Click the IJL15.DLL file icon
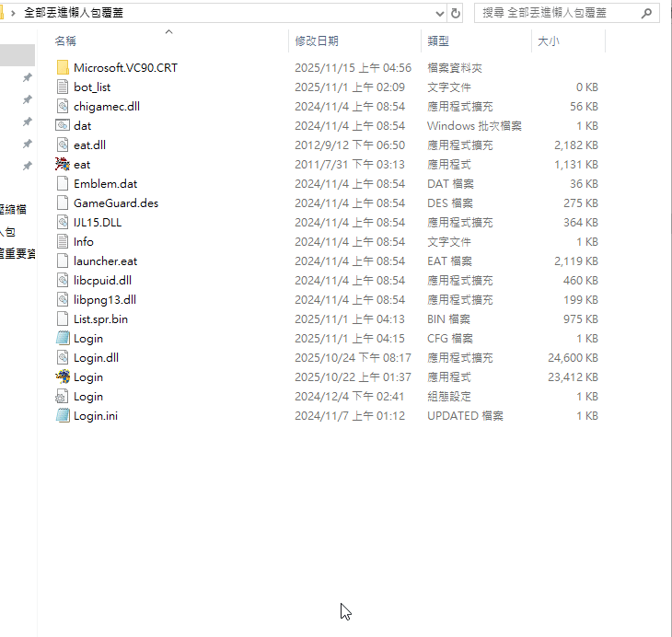This screenshot has height=637, width=672. click(63, 222)
